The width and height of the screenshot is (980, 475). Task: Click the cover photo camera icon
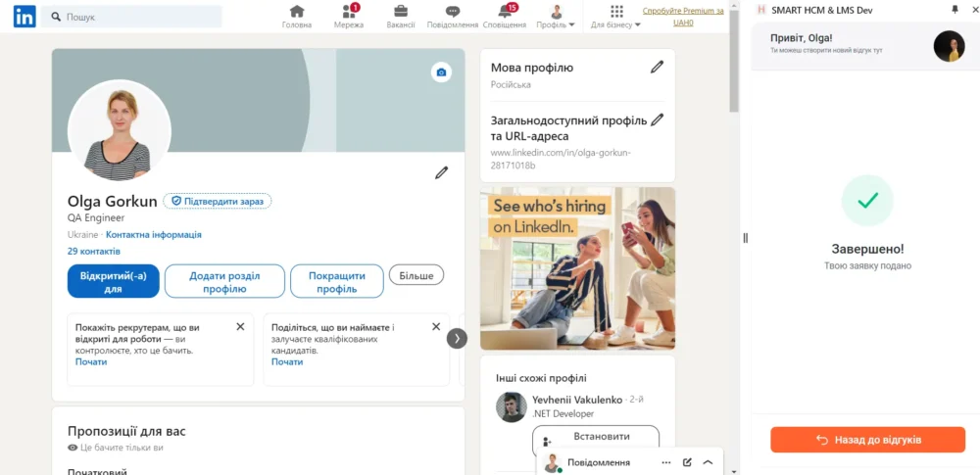coord(441,72)
